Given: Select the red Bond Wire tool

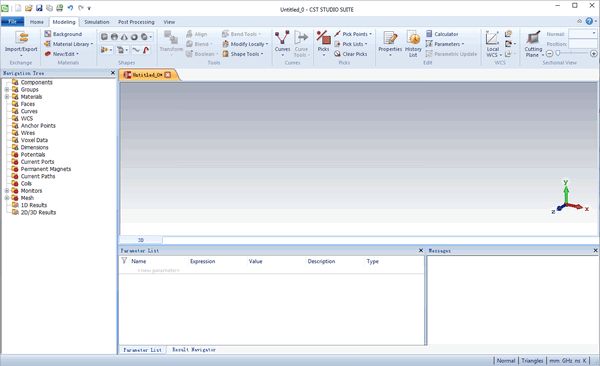Looking at the screenshot, I should tap(146, 50).
